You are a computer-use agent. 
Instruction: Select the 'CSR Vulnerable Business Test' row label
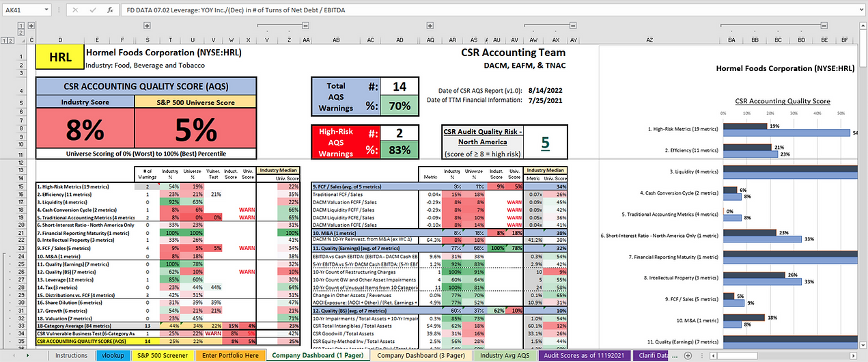click(87, 333)
